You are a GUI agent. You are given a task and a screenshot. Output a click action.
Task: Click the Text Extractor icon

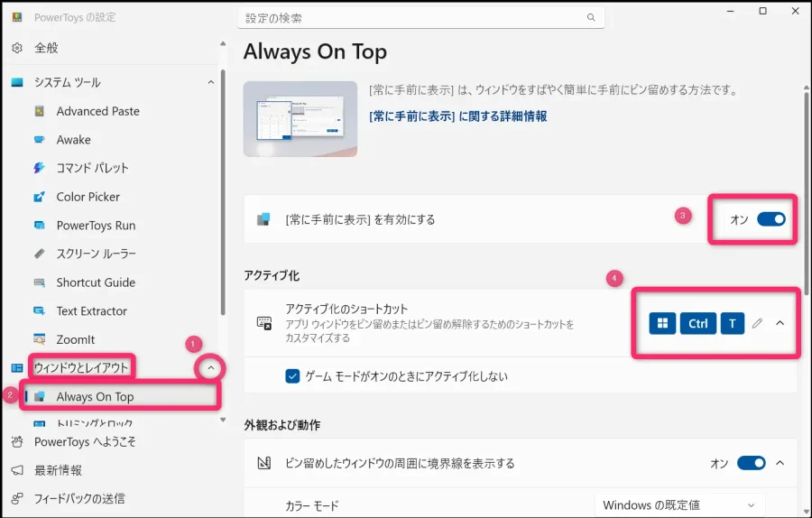(40, 310)
